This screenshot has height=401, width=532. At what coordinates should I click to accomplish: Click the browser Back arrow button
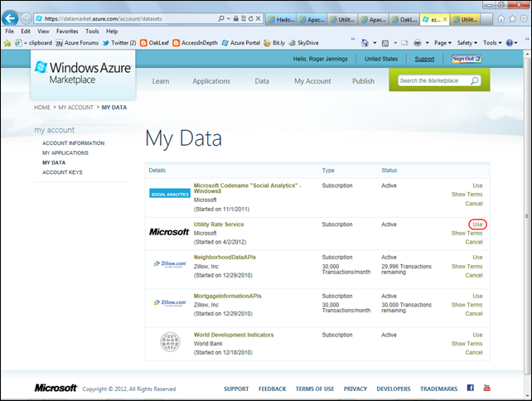click(12, 17)
